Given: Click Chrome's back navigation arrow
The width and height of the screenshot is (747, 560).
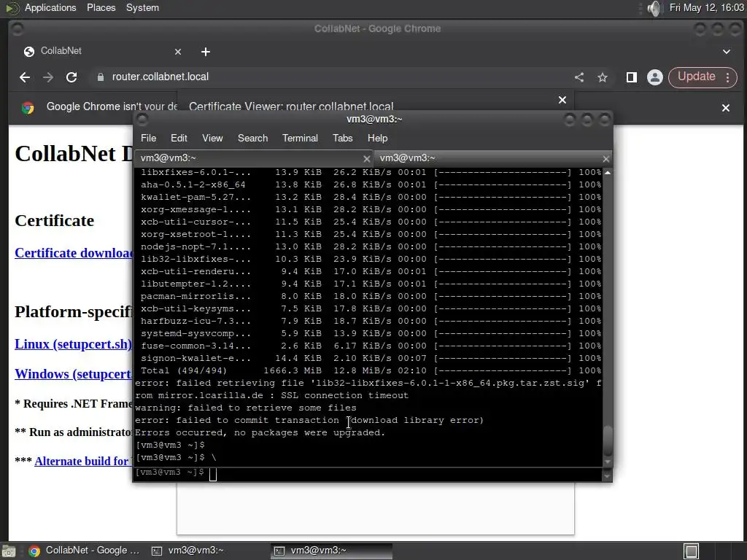Looking at the screenshot, I should 25,77.
